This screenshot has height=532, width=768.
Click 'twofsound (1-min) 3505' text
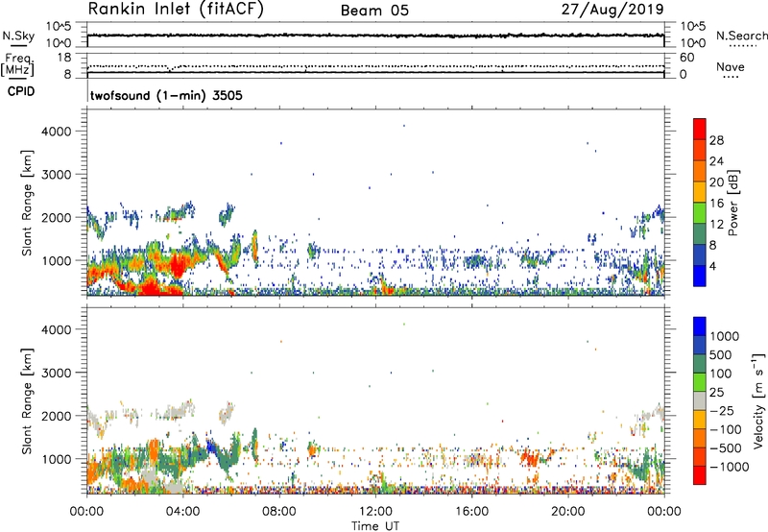(166, 95)
